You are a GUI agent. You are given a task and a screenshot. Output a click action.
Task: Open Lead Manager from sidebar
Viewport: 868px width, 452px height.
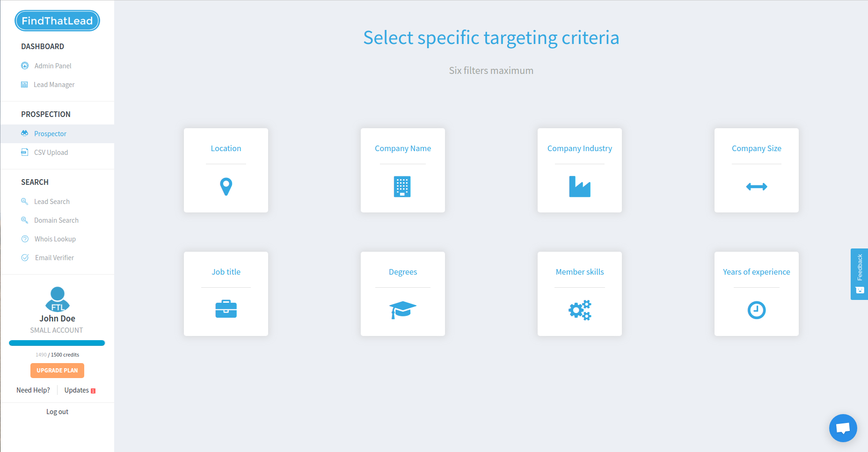coord(54,85)
